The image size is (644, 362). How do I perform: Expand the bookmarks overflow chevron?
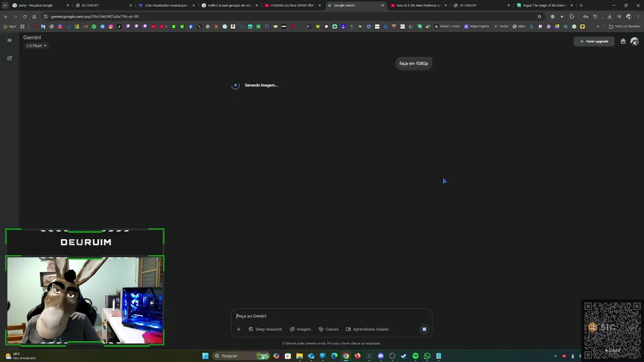(598, 27)
